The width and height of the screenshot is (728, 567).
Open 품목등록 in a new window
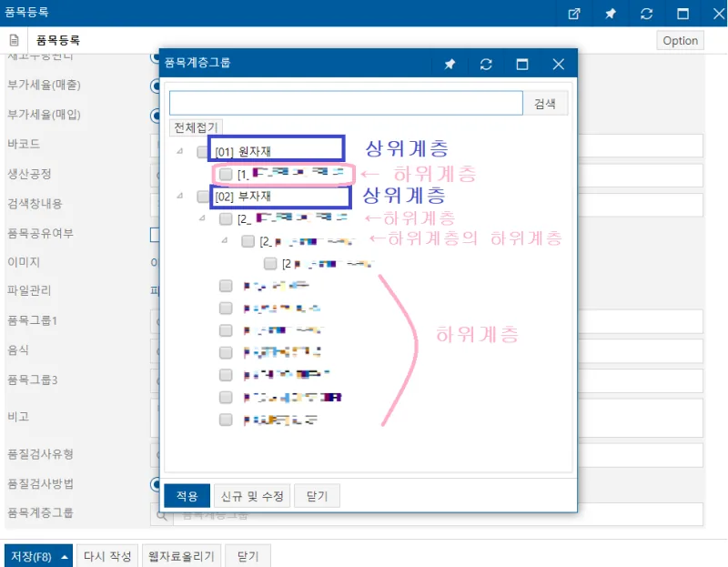(574, 14)
